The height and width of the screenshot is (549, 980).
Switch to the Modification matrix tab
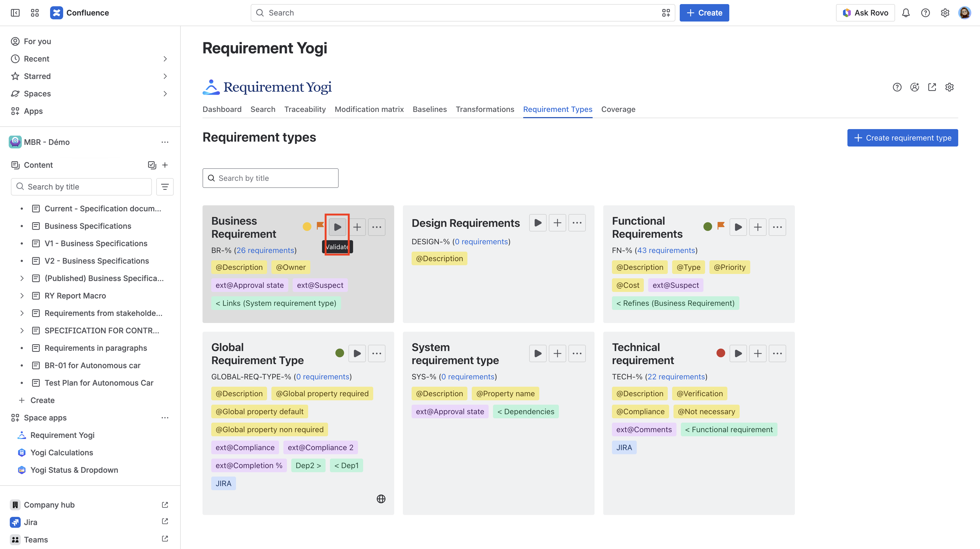tap(369, 109)
